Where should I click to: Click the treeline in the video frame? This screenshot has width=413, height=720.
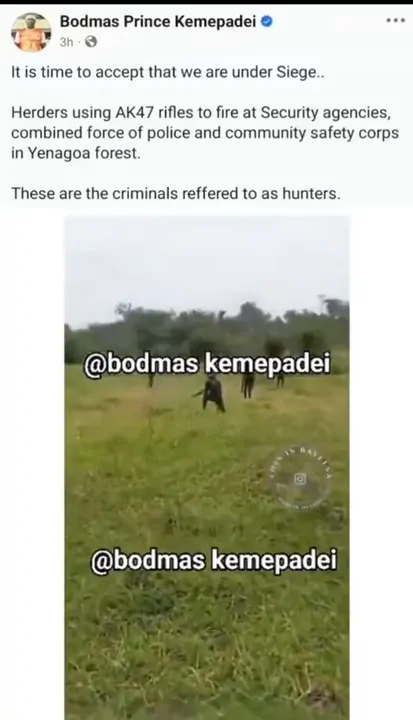click(x=207, y=333)
